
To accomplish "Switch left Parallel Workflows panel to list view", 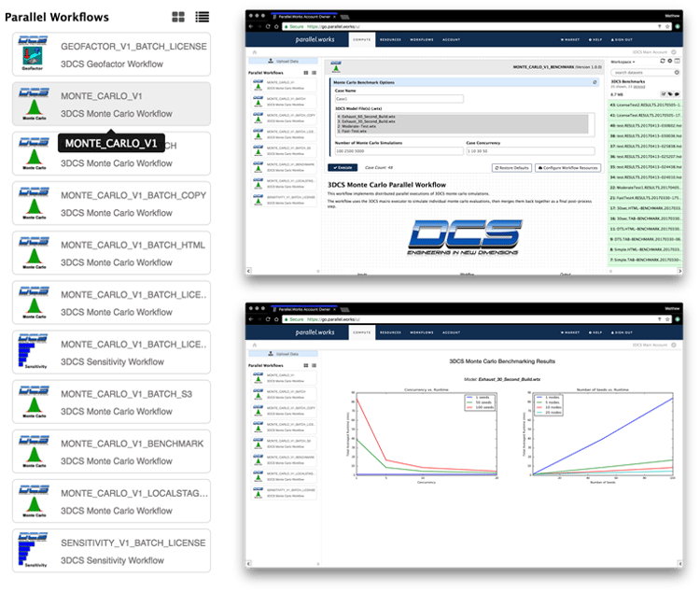I will (202, 17).
